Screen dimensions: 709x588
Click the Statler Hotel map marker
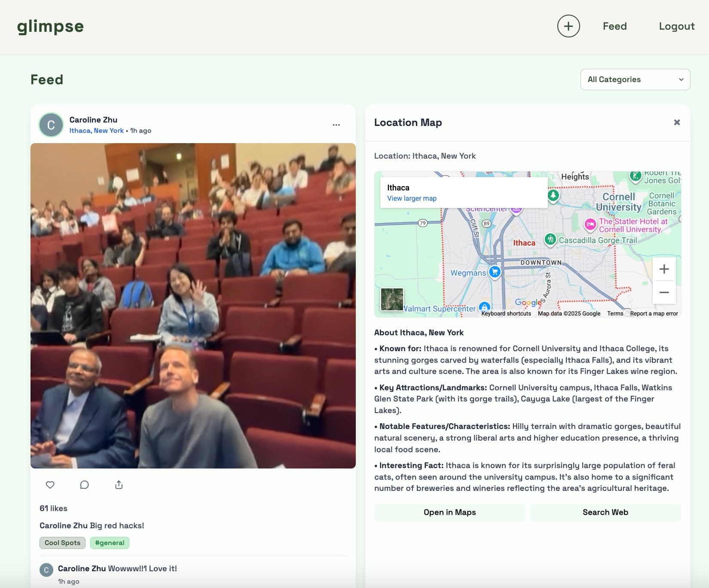[590, 224]
